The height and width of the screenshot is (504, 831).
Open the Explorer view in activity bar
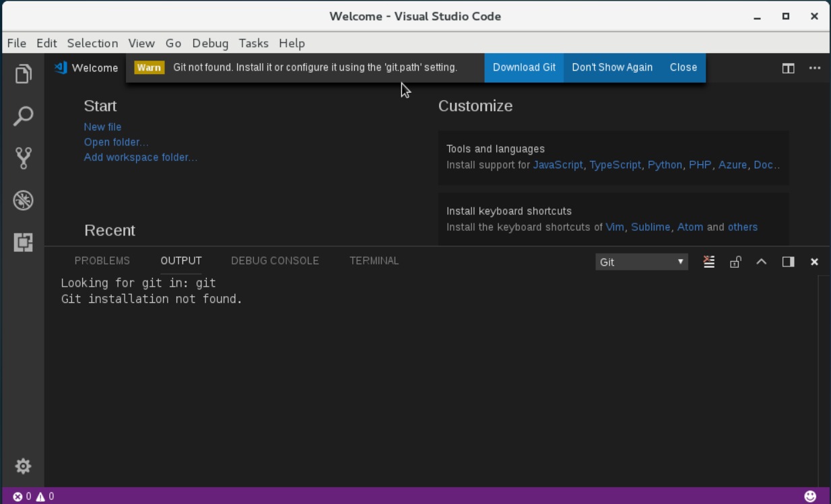[x=23, y=73]
